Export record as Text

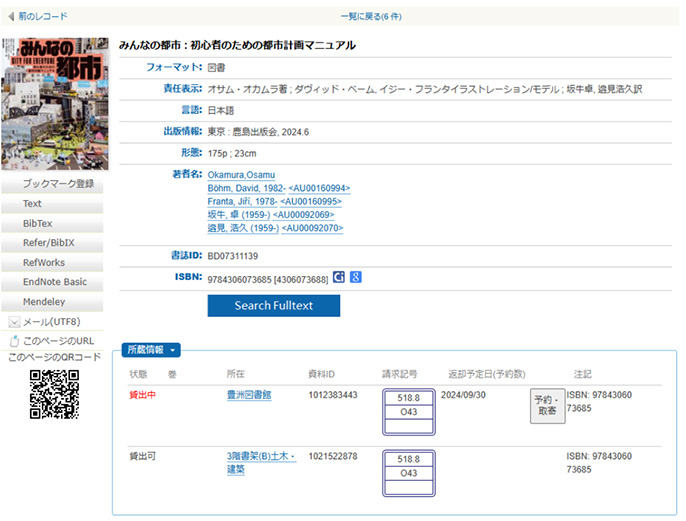click(52, 204)
